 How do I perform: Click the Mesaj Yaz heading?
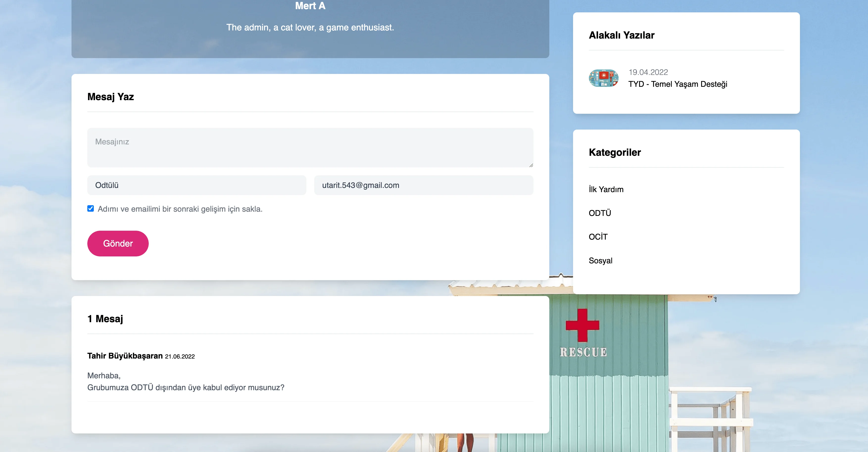(111, 97)
